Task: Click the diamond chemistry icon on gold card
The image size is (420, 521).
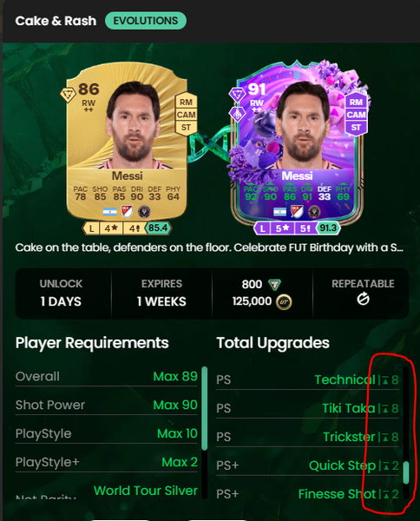Action: pos(68,95)
